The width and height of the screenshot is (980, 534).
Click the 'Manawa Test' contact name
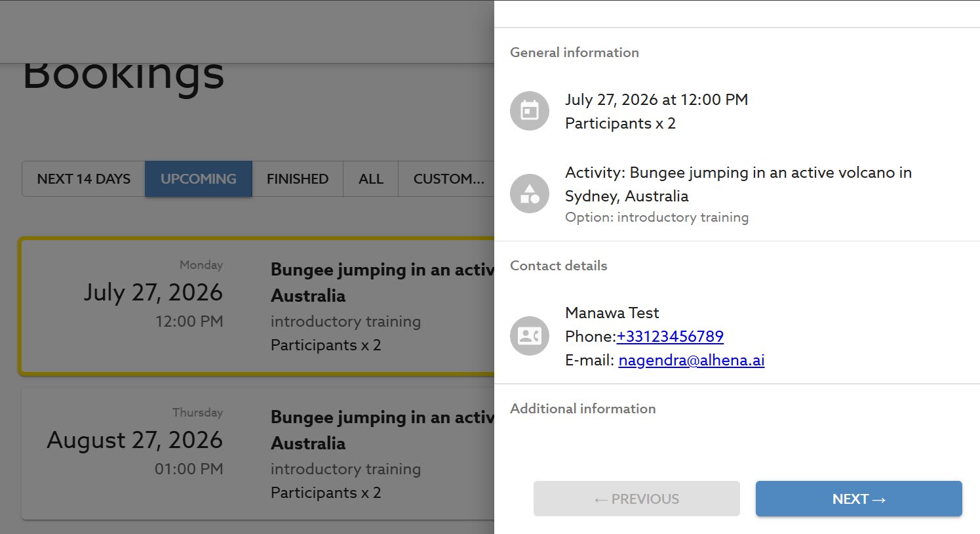point(612,313)
